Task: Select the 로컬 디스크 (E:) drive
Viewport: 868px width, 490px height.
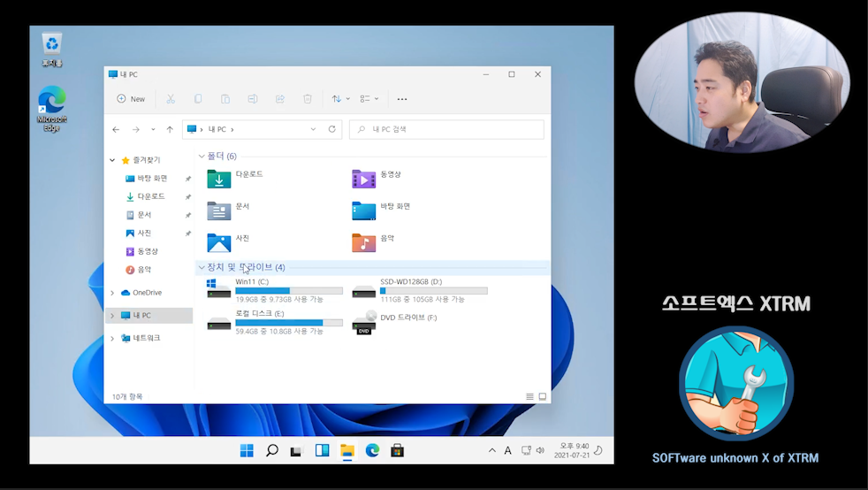Action: 275,322
